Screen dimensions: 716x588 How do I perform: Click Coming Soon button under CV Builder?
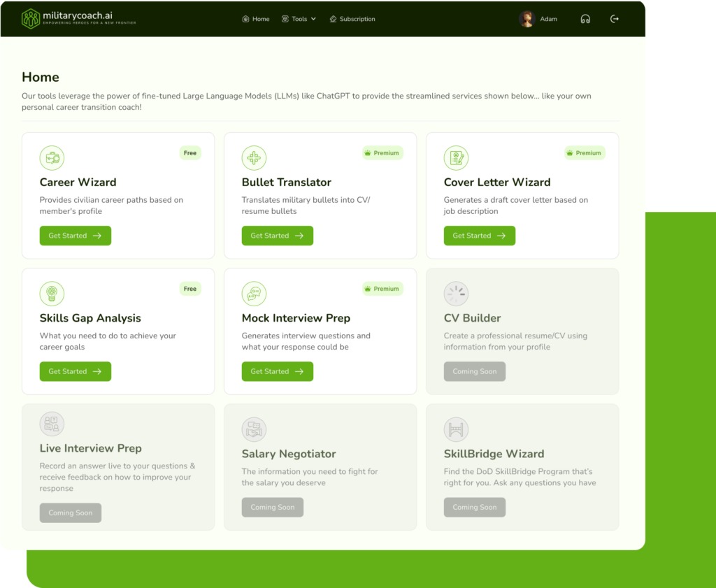(475, 371)
